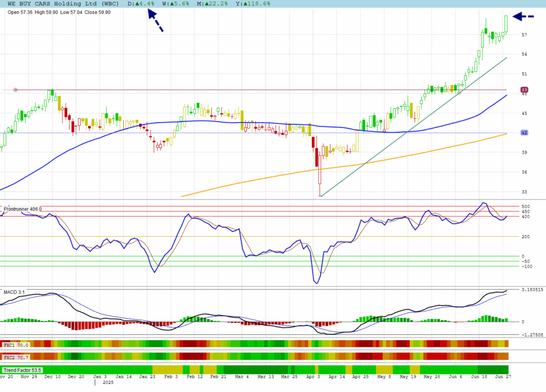The image size is (546, 392).
Task: Select the FXC2 70.7 label
Action: pos(15,357)
